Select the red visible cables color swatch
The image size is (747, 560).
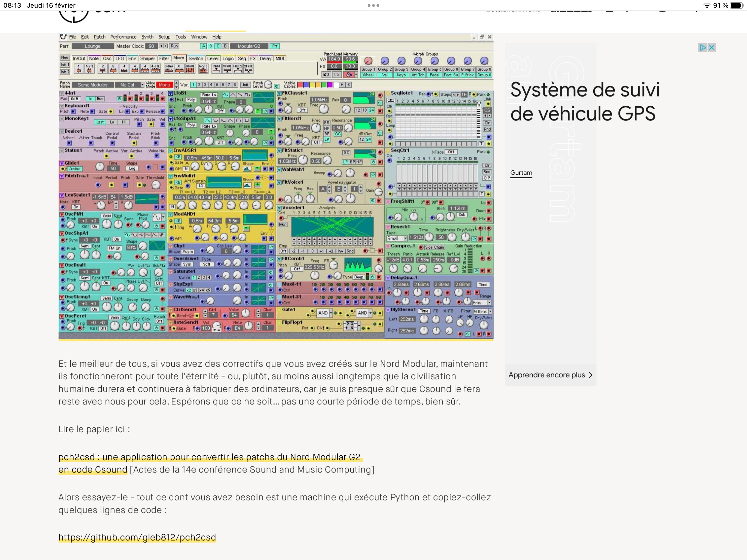click(300, 85)
